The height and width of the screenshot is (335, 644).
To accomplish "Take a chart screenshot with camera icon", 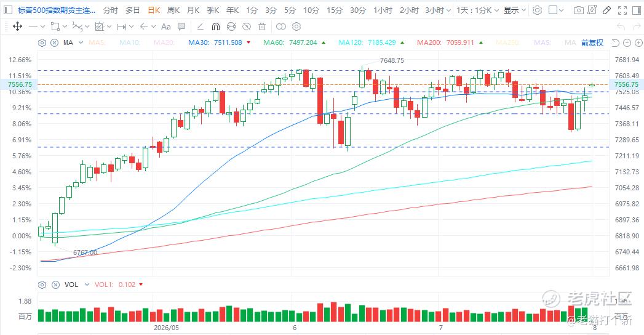I will 578,10.
